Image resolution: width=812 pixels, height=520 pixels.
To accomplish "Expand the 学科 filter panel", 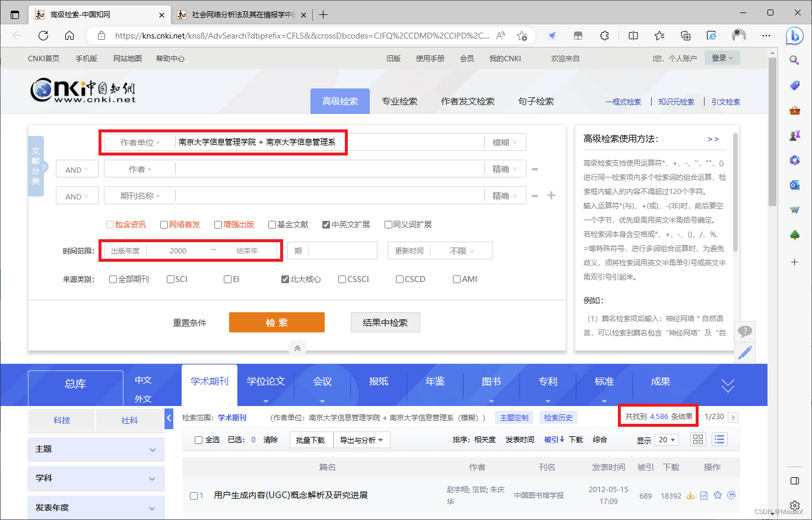I will (96, 478).
